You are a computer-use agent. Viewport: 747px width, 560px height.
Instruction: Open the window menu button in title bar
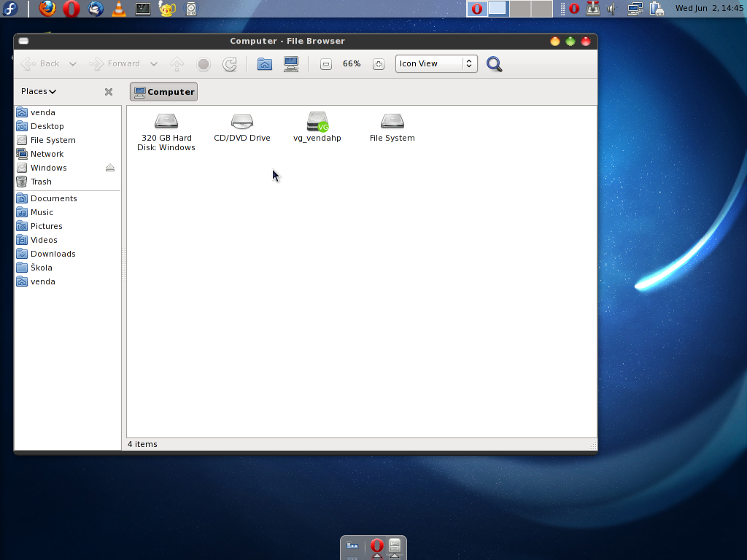[x=23, y=41]
